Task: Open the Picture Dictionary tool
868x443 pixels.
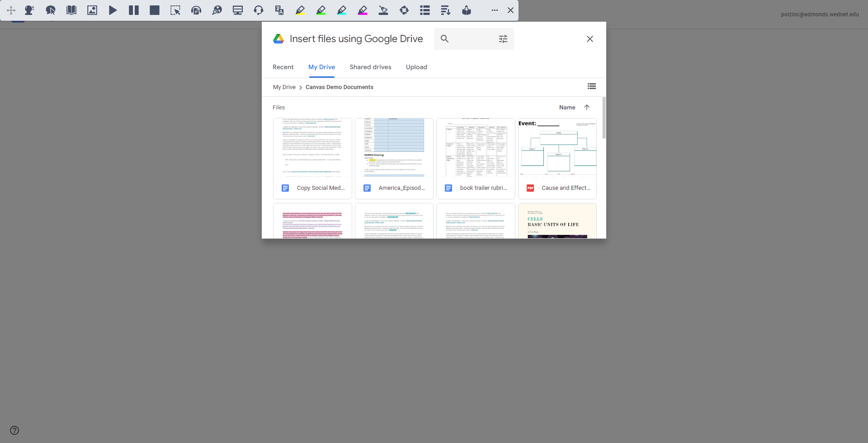Action: (x=92, y=10)
